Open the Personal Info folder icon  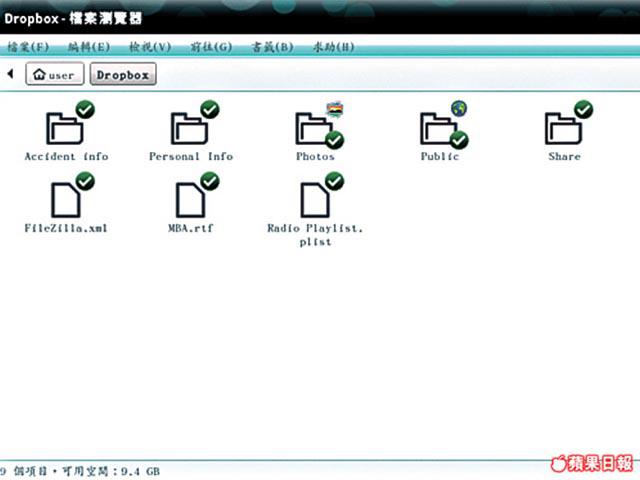click(189, 129)
